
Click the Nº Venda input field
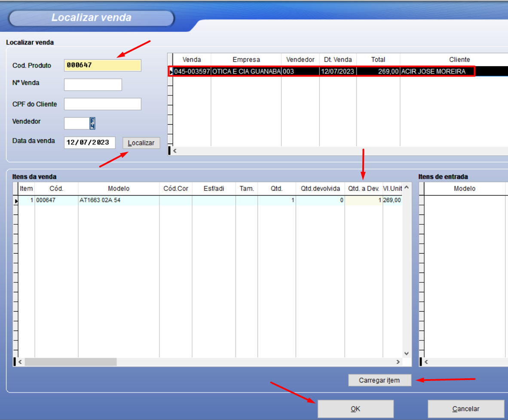tap(93, 85)
